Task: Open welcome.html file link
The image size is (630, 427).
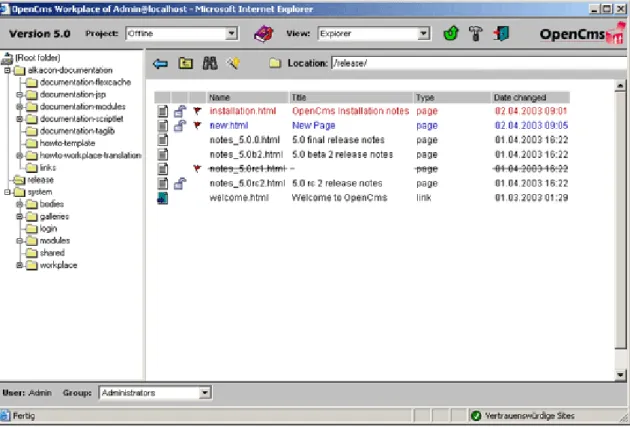Action: (x=239, y=198)
